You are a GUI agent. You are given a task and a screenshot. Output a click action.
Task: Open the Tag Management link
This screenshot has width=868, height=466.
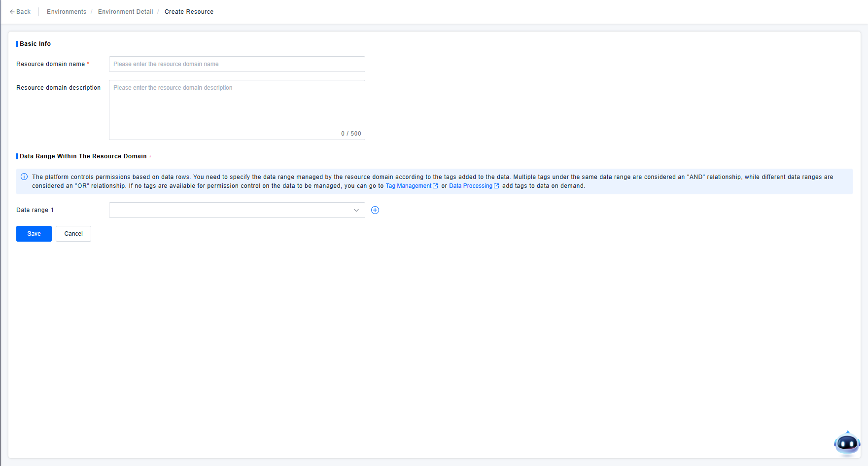(x=408, y=186)
